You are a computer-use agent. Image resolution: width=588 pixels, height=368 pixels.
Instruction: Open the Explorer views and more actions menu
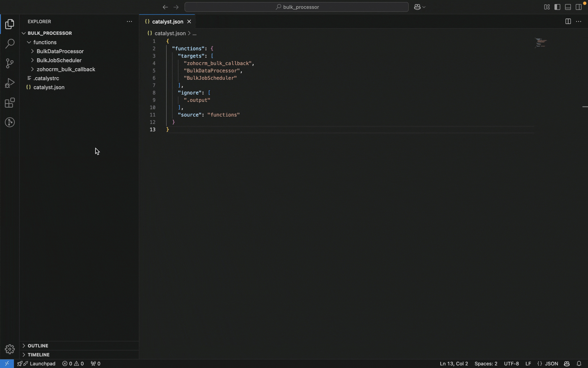(129, 21)
